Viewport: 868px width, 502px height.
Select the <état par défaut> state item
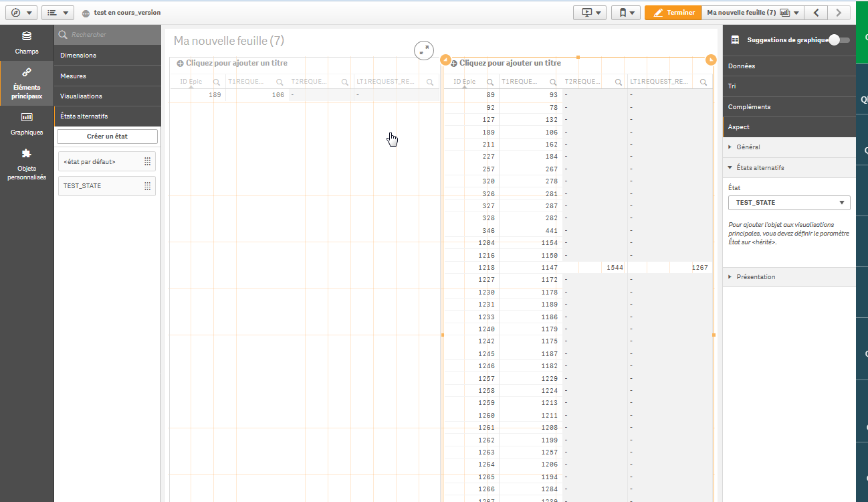tap(107, 161)
